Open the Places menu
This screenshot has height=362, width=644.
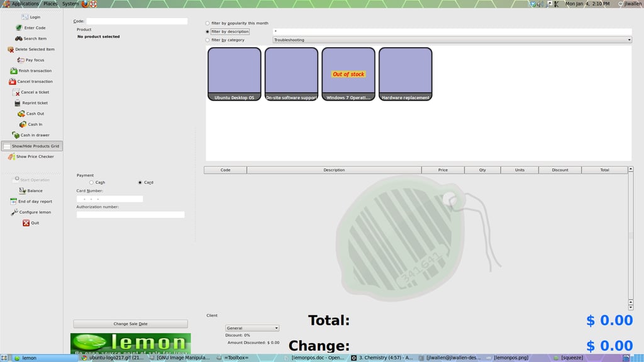coord(50,4)
